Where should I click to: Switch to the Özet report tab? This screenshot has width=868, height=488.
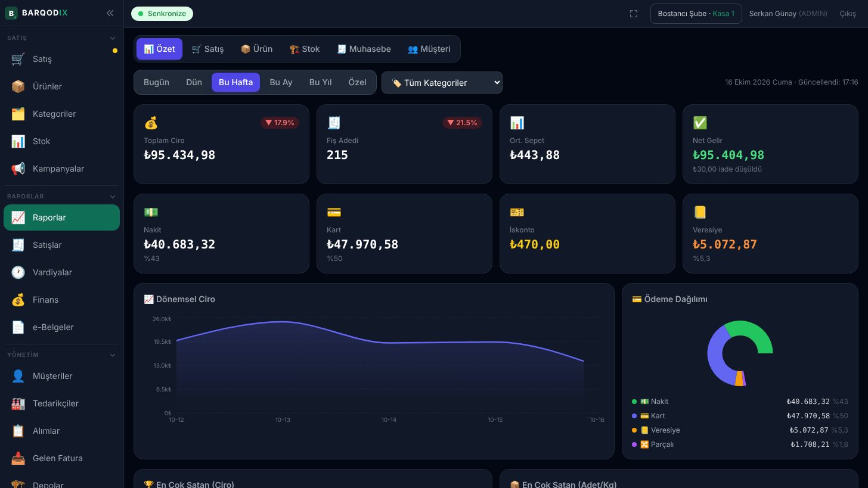(x=159, y=49)
